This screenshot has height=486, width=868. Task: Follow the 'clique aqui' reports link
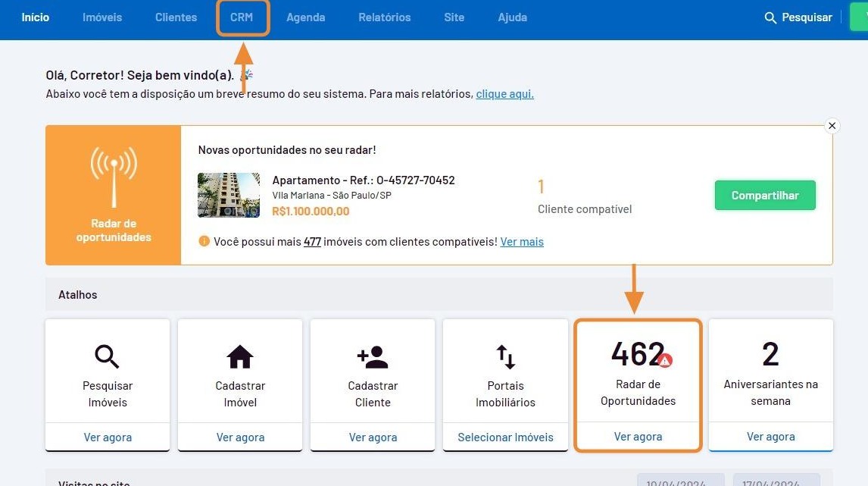point(504,94)
